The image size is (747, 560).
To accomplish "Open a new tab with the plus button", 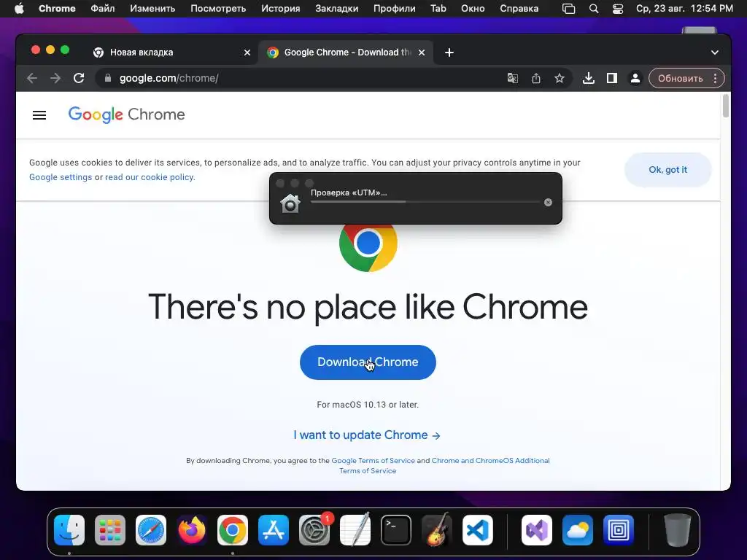I will 449,52.
